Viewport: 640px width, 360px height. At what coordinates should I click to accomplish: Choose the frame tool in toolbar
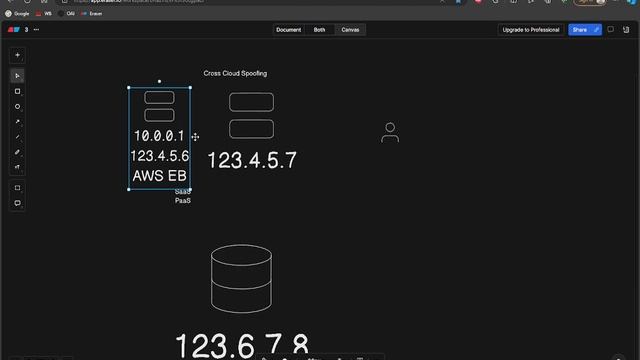(x=17, y=188)
